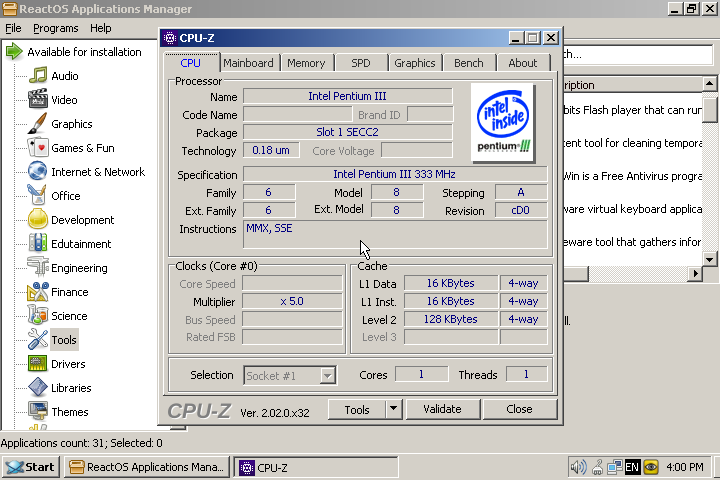720x480 pixels.
Task: Click the Specification field Intel Pentium III 333 MHz
Action: 394,174
